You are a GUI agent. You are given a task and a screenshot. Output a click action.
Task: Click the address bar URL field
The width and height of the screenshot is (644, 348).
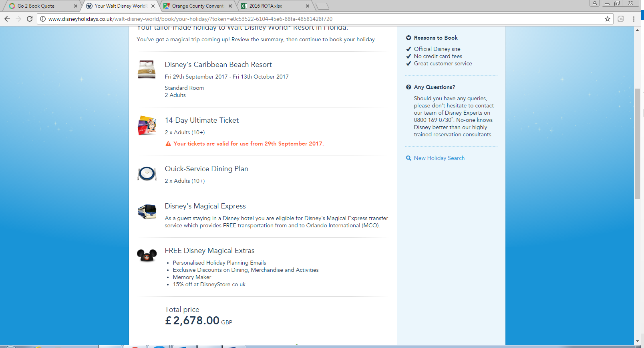point(324,19)
